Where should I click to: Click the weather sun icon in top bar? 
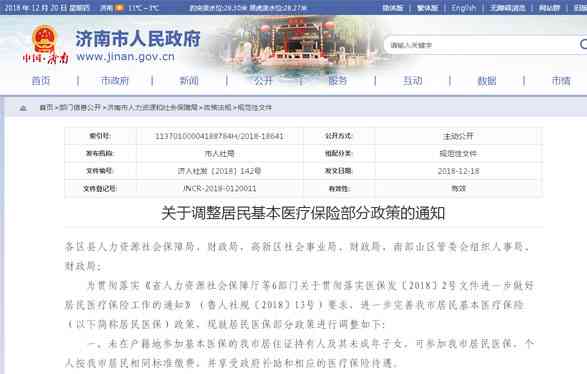(119, 7)
